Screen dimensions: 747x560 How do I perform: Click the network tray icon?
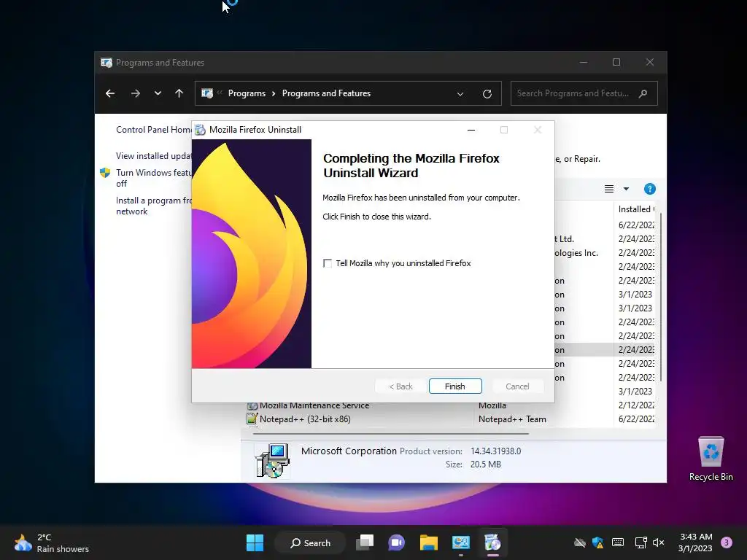[x=640, y=542]
